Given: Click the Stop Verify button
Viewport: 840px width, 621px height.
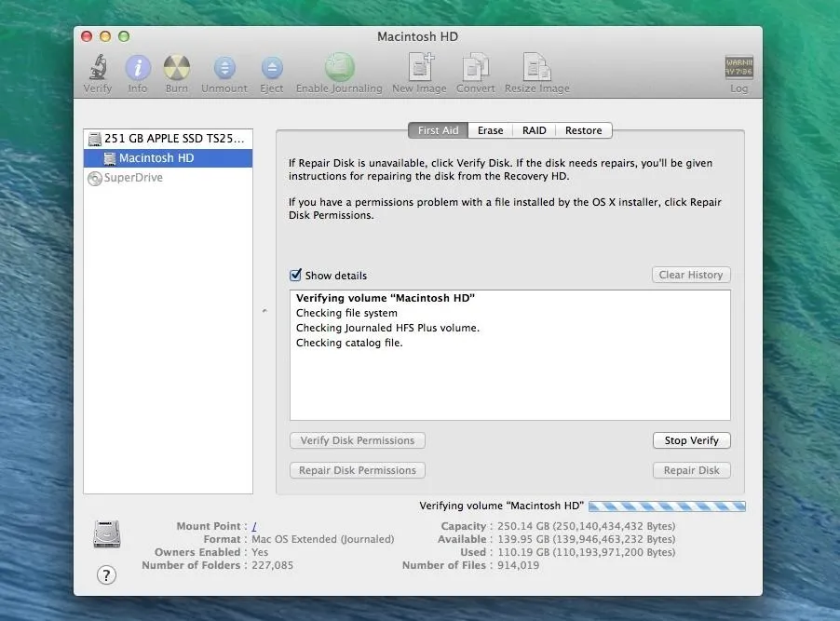Looking at the screenshot, I should (x=692, y=440).
